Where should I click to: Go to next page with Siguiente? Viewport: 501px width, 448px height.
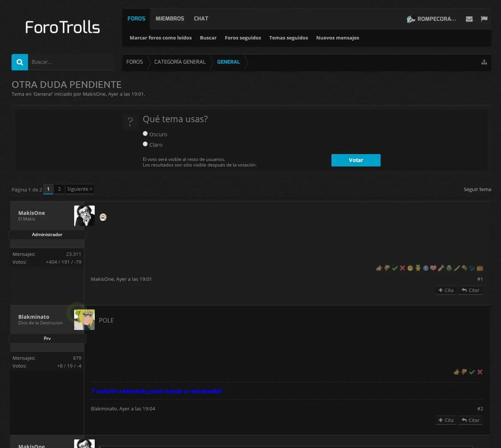pos(80,189)
